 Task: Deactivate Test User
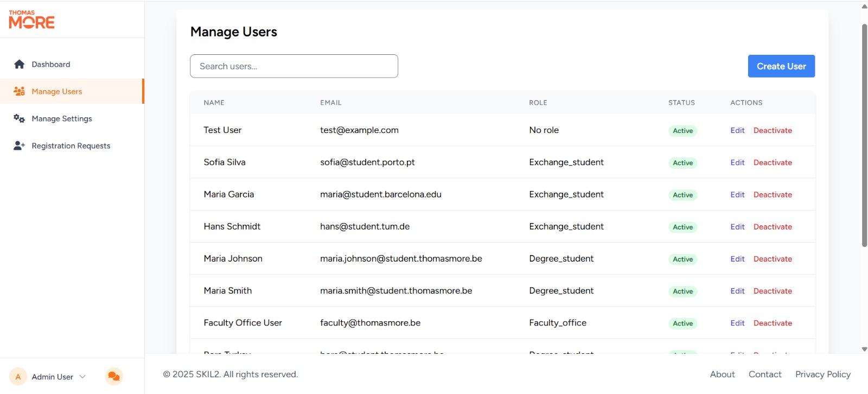click(773, 130)
